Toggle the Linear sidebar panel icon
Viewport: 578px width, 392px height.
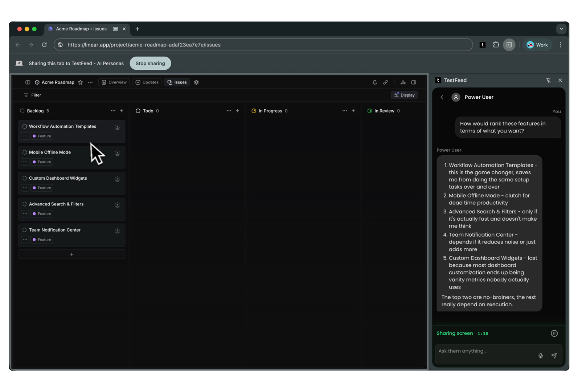coord(28,82)
